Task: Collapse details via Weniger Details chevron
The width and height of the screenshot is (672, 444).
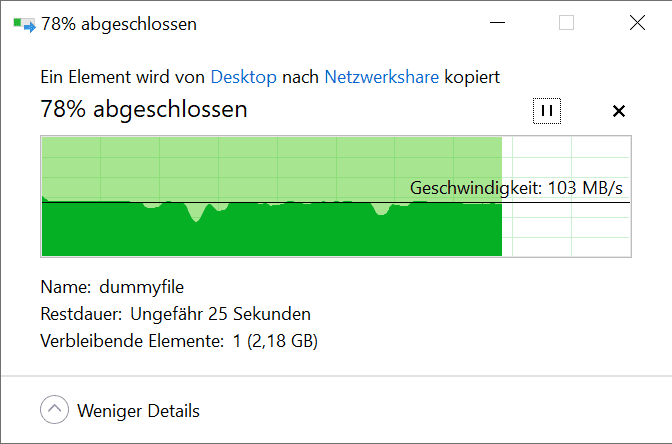Action: 54,410
